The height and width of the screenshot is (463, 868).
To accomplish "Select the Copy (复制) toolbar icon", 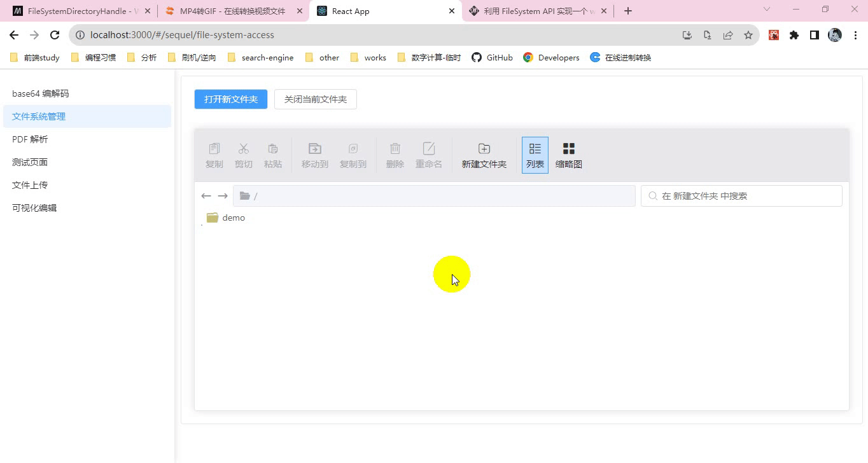I will (x=214, y=155).
